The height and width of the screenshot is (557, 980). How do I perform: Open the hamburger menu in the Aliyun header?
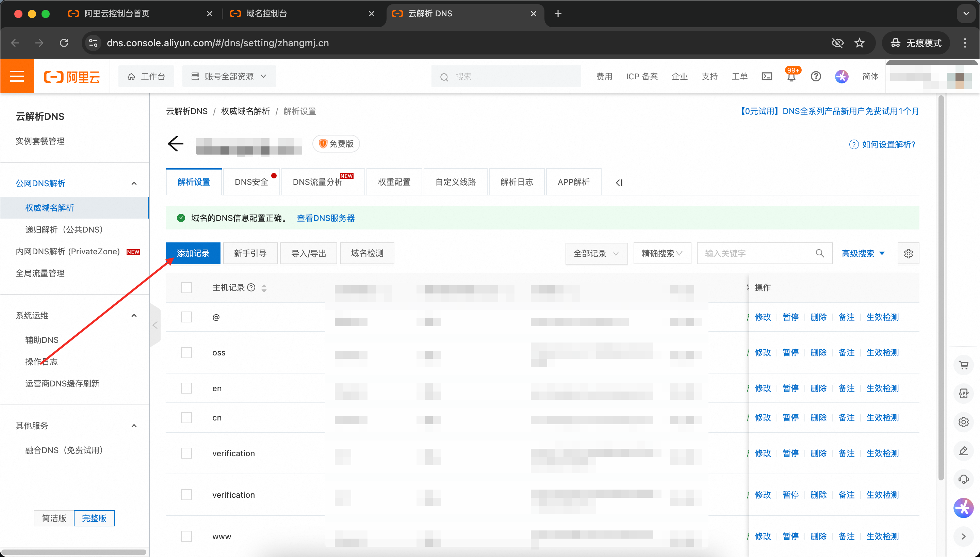17,76
